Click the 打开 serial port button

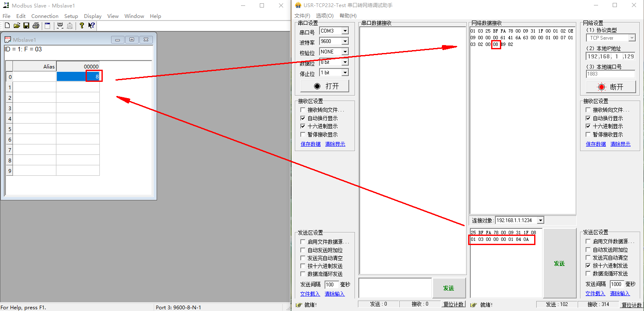click(x=327, y=86)
